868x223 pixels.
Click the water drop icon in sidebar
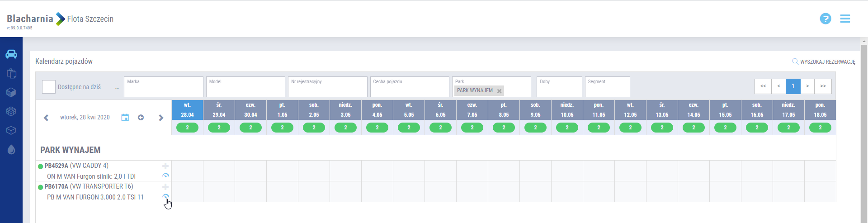11,150
